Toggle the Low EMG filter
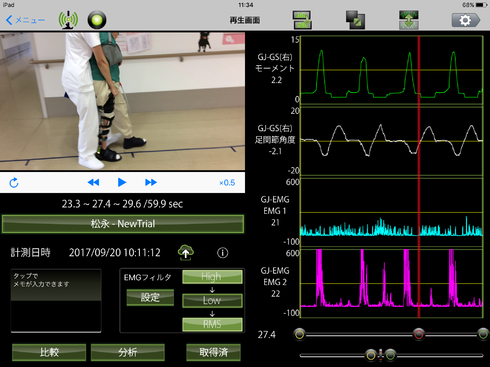The height and width of the screenshot is (367, 490). (x=212, y=300)
